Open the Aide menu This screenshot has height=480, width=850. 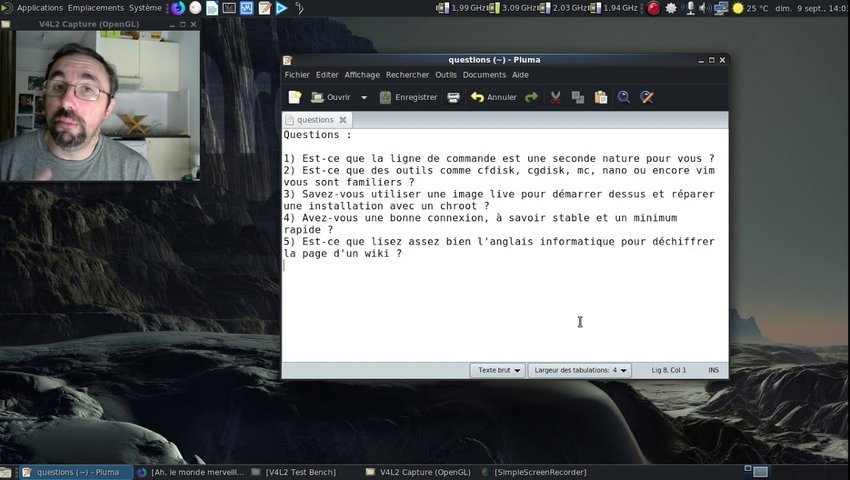pos(520,75)
